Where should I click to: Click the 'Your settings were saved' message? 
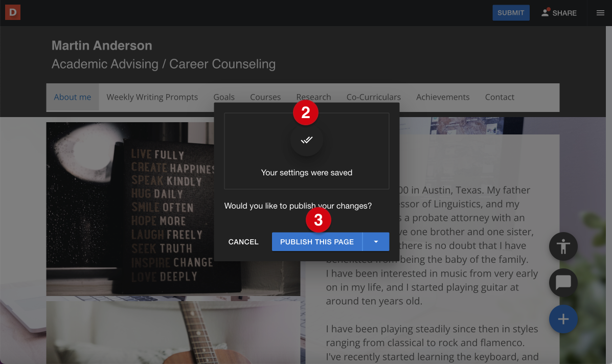pos(306,173)
